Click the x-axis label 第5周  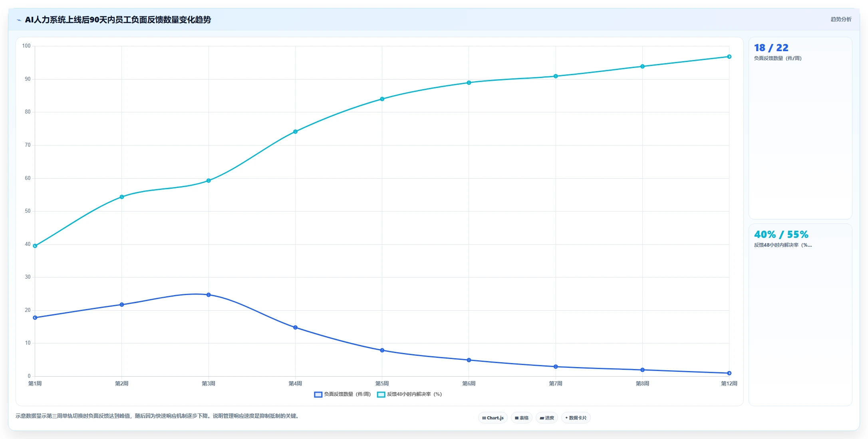click(382, 383)
